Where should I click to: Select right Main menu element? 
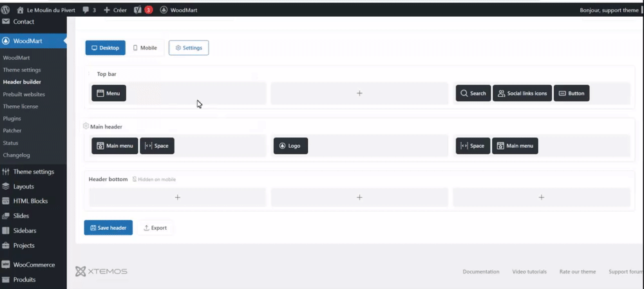(515, 146)
